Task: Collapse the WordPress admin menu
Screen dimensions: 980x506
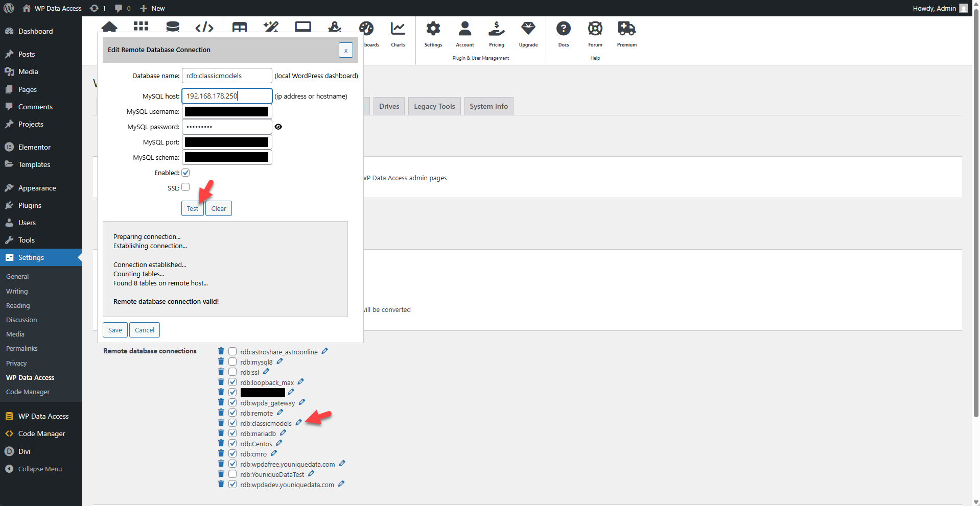Action: pos(40,469)
